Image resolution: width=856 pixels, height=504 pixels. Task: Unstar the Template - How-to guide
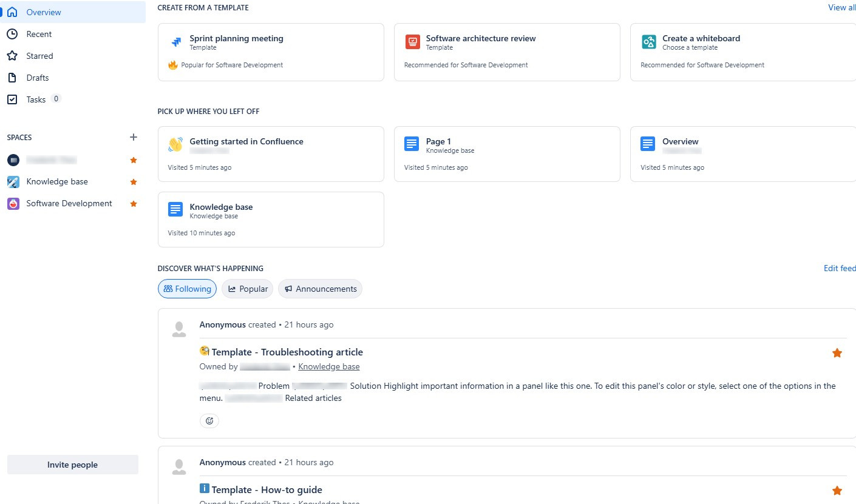[837, 490]
